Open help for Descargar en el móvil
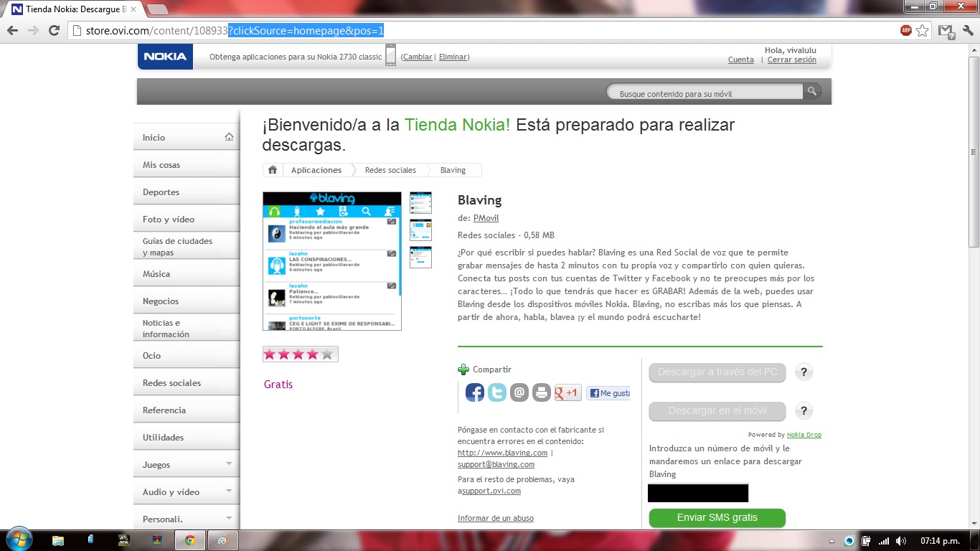The height and width of the screenshot is (551, 980). [804, 411]
